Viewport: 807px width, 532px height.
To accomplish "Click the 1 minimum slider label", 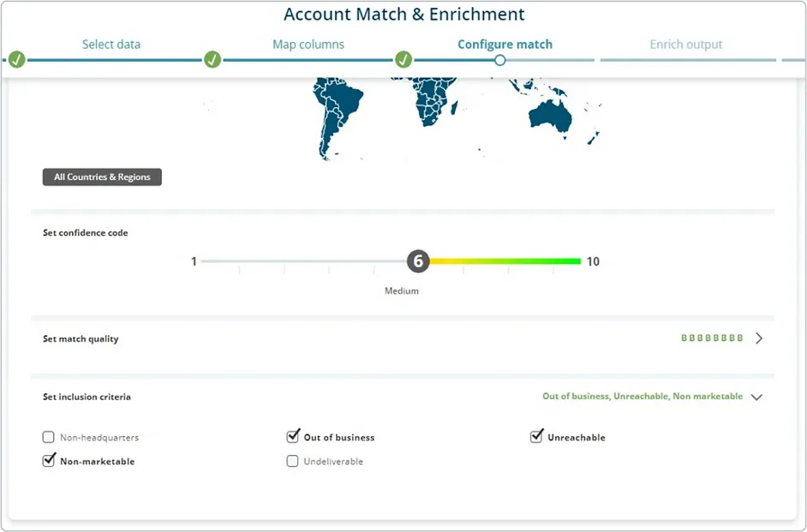I will pos(194,261).
